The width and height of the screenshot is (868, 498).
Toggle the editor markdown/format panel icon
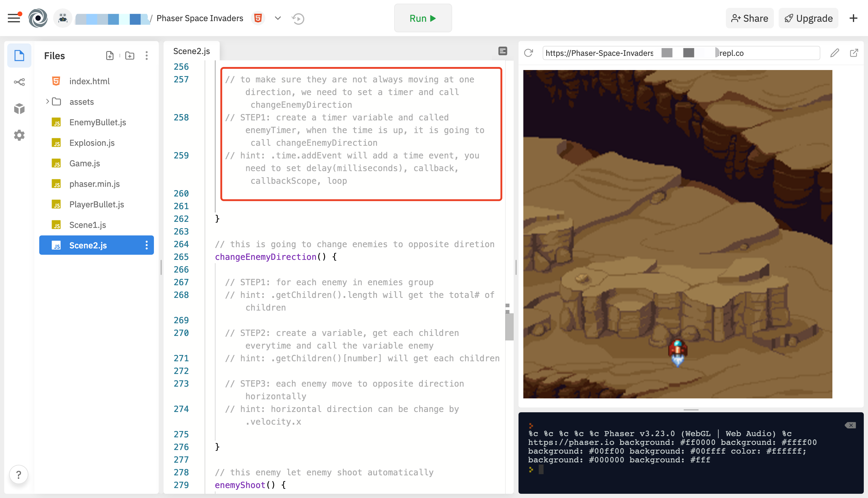[503, 51]
